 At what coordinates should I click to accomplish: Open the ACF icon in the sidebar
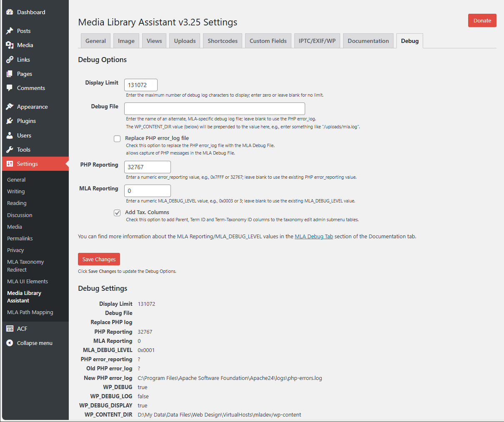(x=10, y=328)
